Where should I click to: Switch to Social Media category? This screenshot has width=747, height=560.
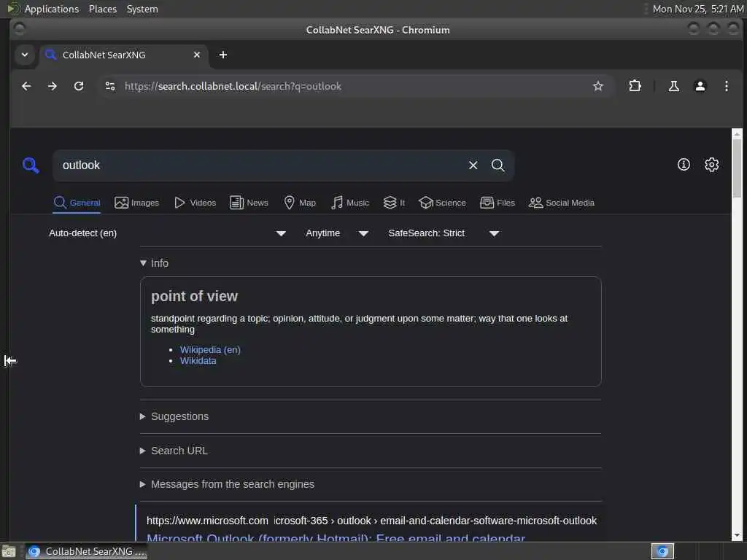(562, 203)
